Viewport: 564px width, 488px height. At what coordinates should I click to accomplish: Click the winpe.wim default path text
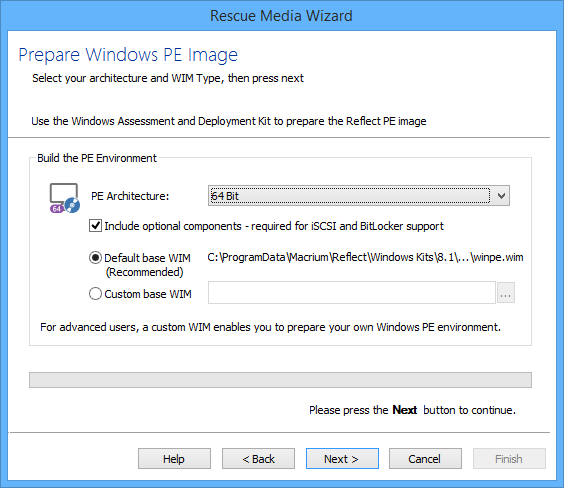click(x=365, y=257)
